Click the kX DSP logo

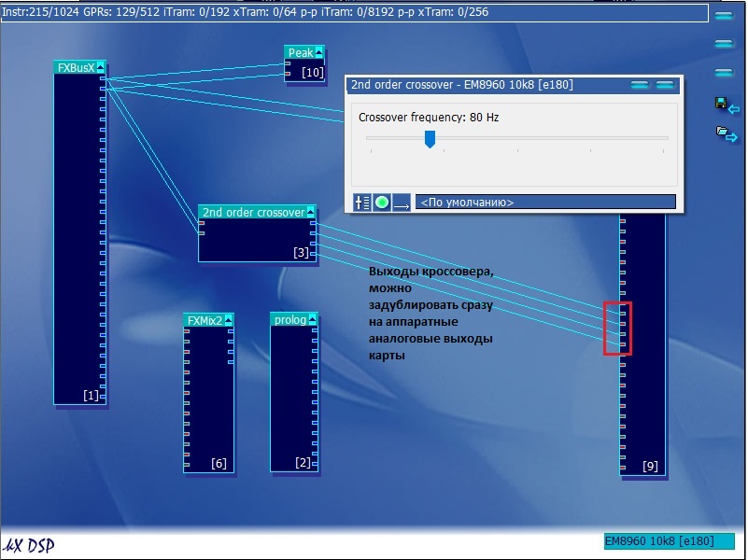pyautogui.click(x=30, y=545)
